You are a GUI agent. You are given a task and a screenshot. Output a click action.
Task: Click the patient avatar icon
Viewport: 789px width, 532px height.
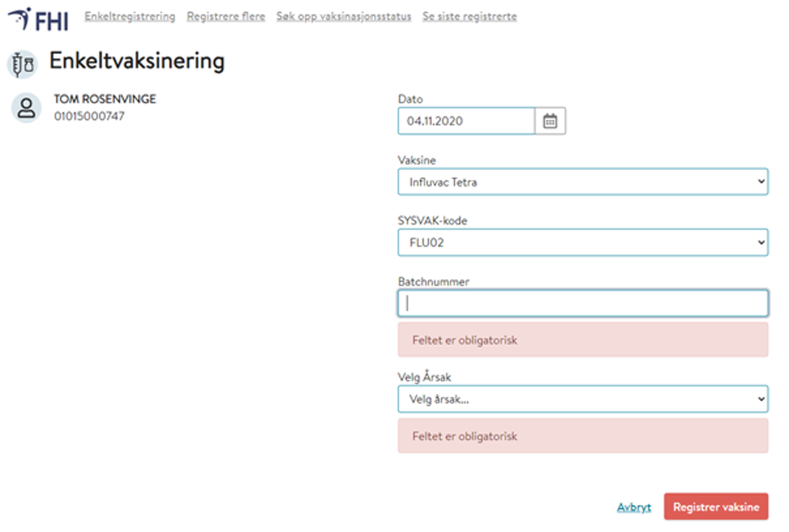[x=26, y=107]
